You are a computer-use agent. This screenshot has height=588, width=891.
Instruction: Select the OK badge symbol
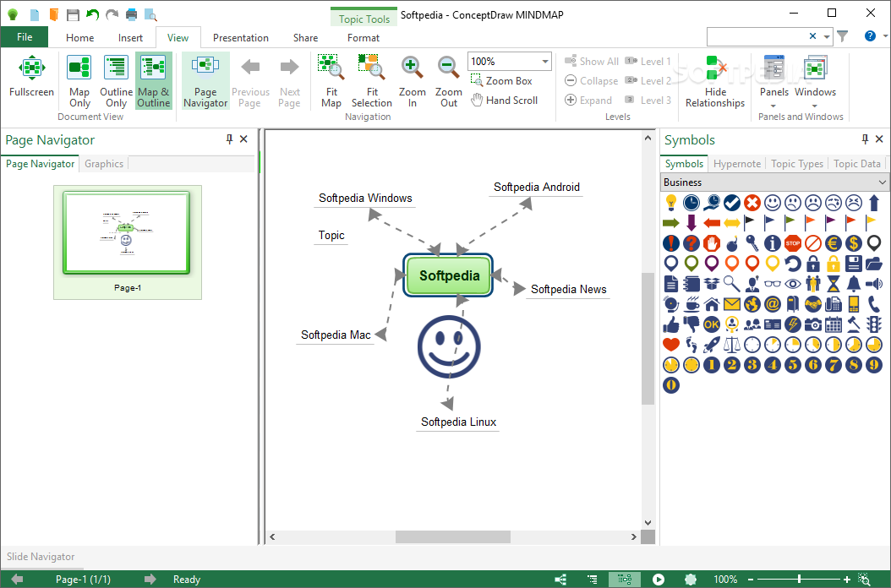click(712, 324)
